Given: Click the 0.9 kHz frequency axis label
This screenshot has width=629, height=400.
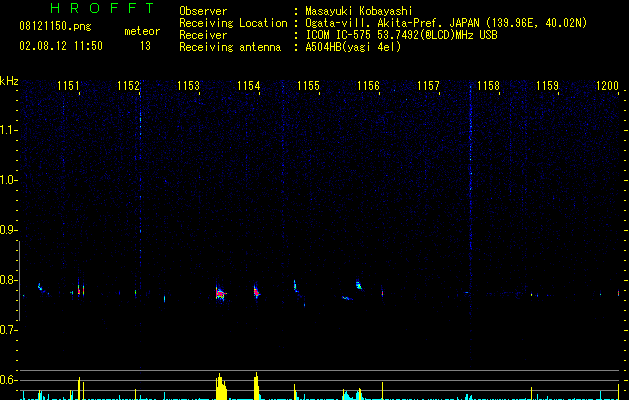Looking at the screenshot, I should [x=8, y=230].
